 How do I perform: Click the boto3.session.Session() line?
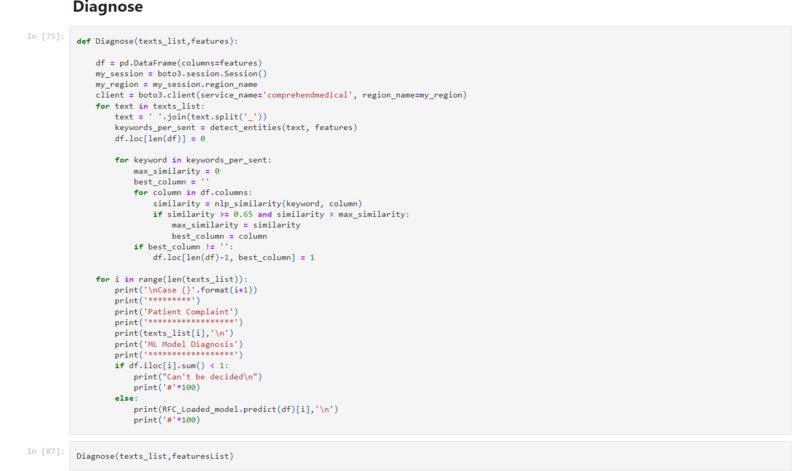pos(181,74)
